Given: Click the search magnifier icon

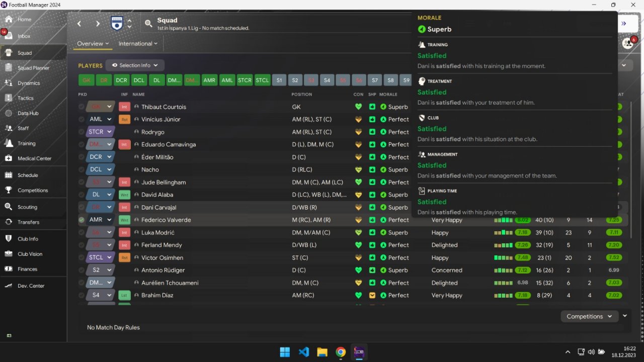Looking at the screenshot, I should tap(148, 23).
